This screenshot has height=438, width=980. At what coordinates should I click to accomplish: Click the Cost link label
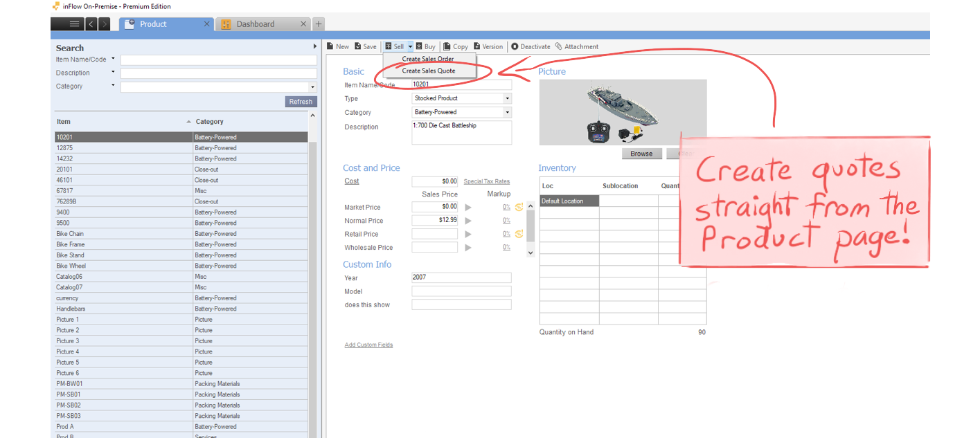pyautogui.click(x=352, y=181)
